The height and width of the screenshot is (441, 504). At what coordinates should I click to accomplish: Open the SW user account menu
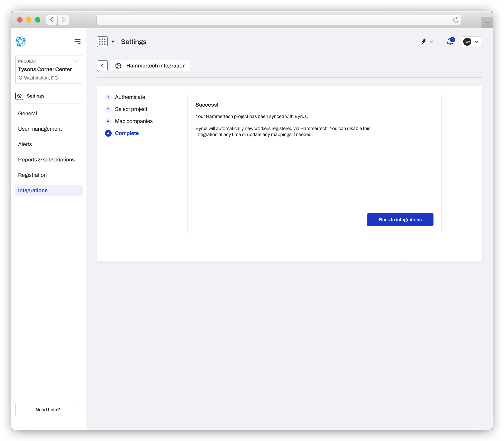coord(471,42)
